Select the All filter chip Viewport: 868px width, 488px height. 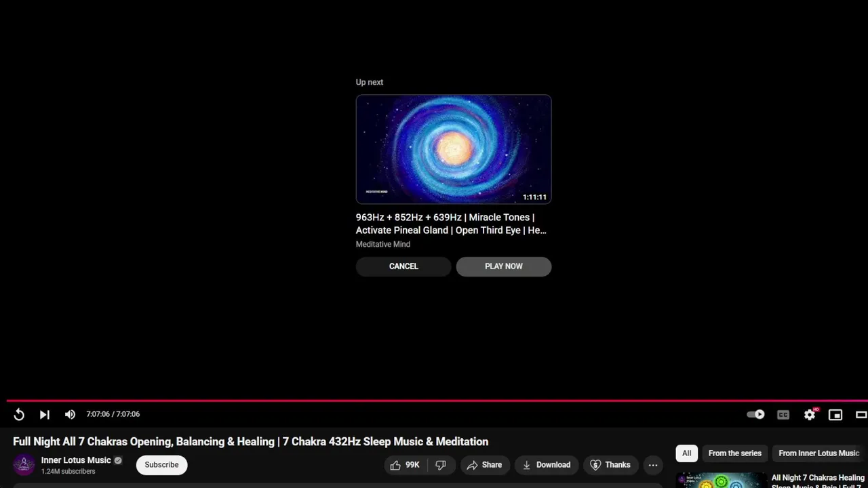click(687, 453)
